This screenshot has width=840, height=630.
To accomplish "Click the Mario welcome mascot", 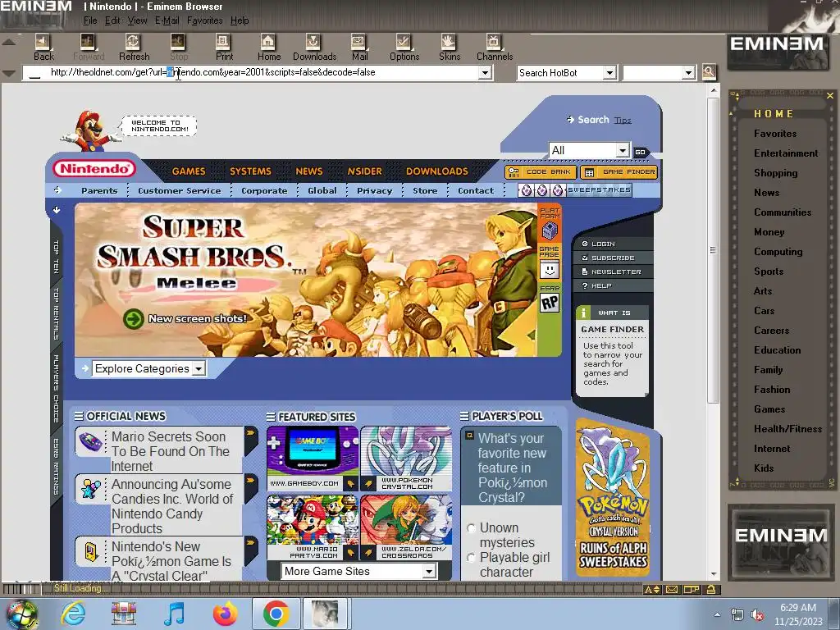I will pos(92,131).
